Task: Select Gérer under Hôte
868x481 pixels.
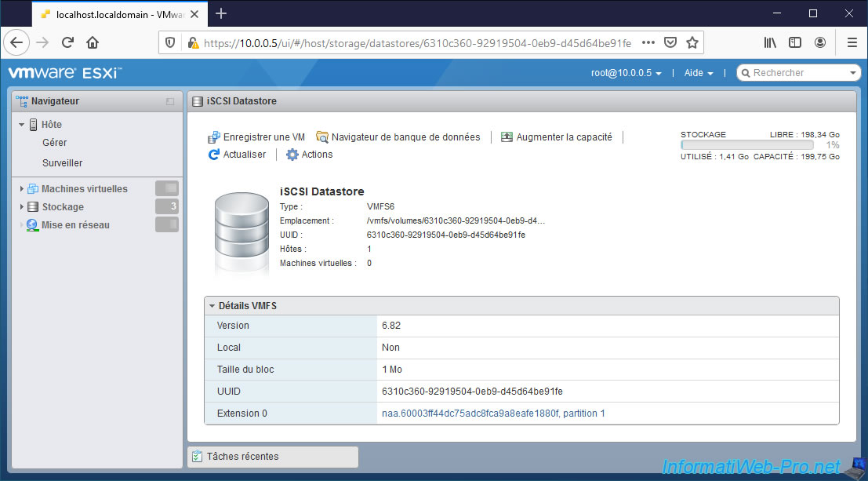Action: [x=54, y=142]
